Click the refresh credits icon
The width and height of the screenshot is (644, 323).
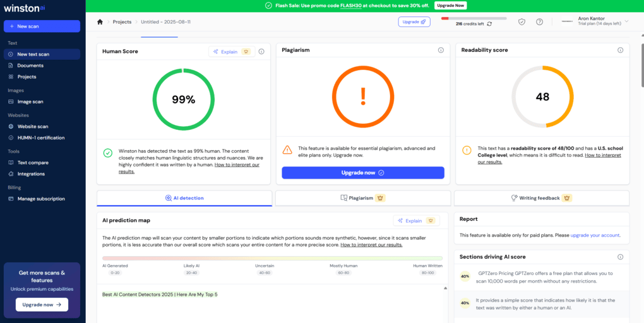[489, 24]
